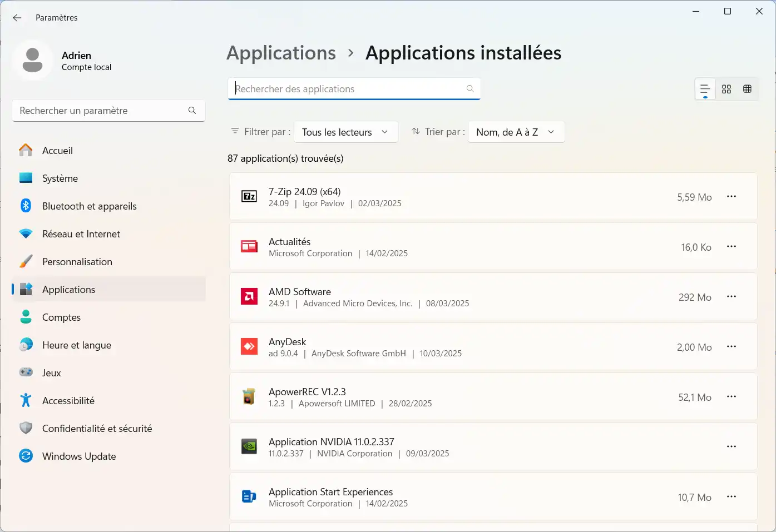This screenshot has width=776, height=532.
Task: Open the Adrien account profile picture
Action: tap(32, 60)
